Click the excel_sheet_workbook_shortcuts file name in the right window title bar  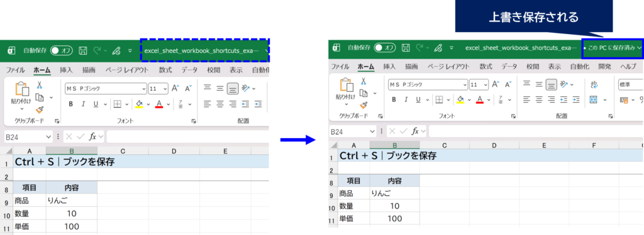[x=521, y=48]
